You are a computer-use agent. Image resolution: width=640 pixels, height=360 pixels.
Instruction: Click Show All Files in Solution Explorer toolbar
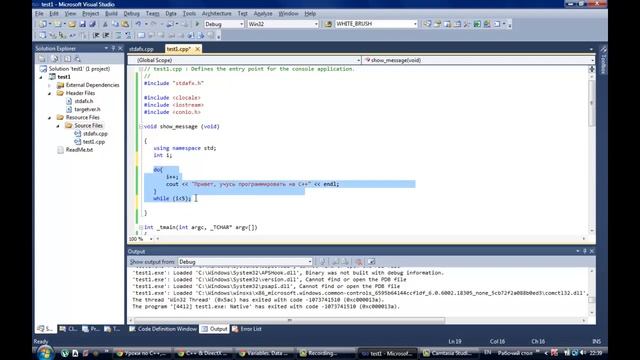click(54, 59)
